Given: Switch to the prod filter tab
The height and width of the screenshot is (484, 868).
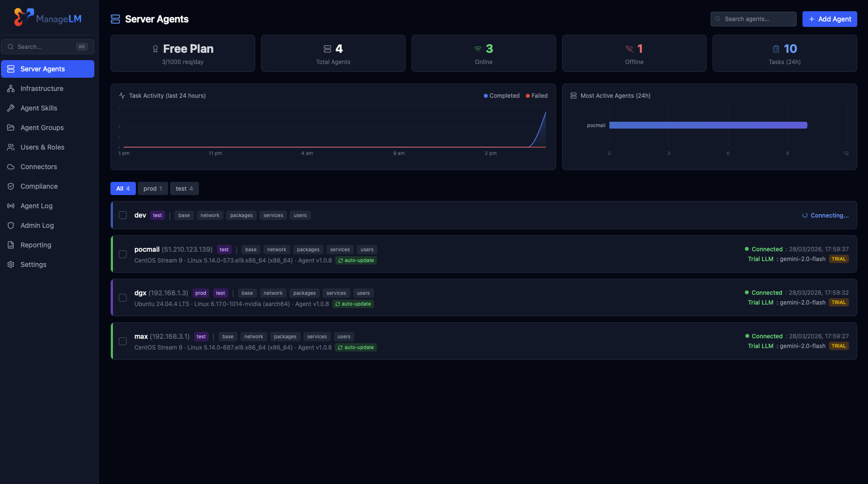Looking at the screenshot, I should click(x=152, y=188).
